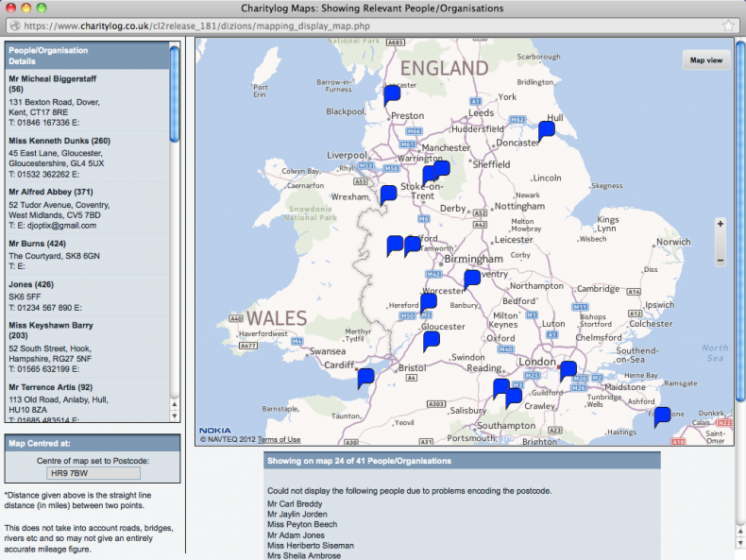
Task: Select the marker south of Gloucester
Action: point(432,341)
